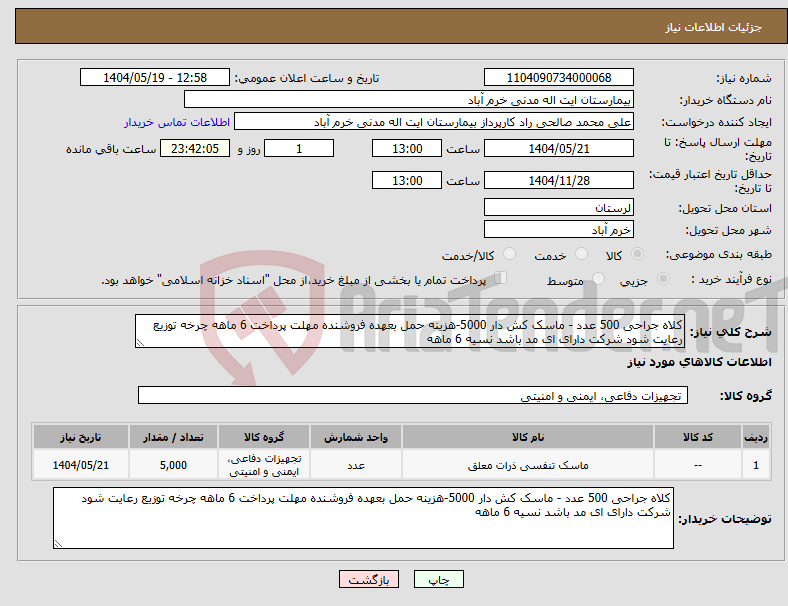This screenshot has height=606, width=788.
Task: Click the شرح کلی نیاز description textarea
Action: (410, 331)
